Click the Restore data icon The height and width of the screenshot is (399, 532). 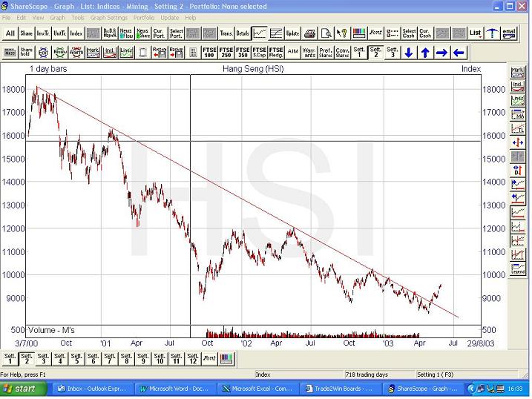(160, 53)
